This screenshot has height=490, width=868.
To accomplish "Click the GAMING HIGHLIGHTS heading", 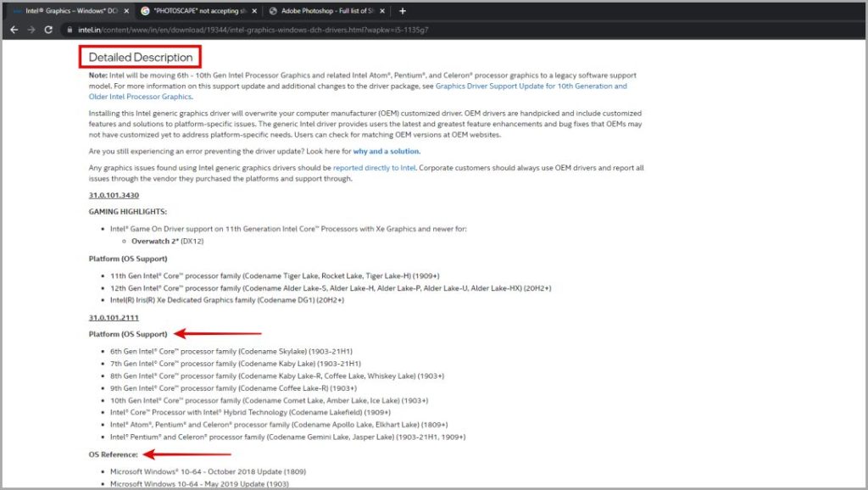I will pos(127,211).
